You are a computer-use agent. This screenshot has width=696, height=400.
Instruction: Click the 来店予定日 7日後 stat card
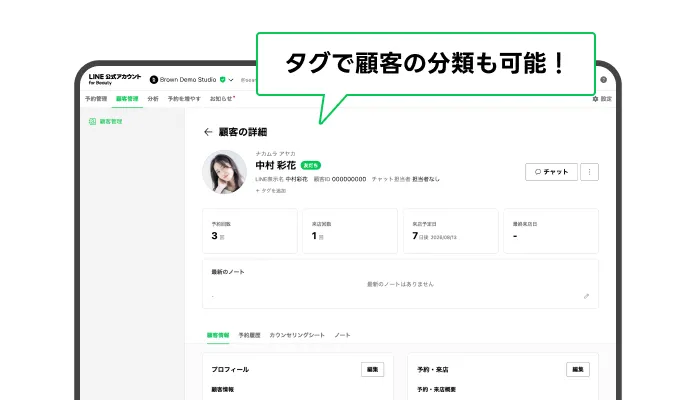pos(451,231)
